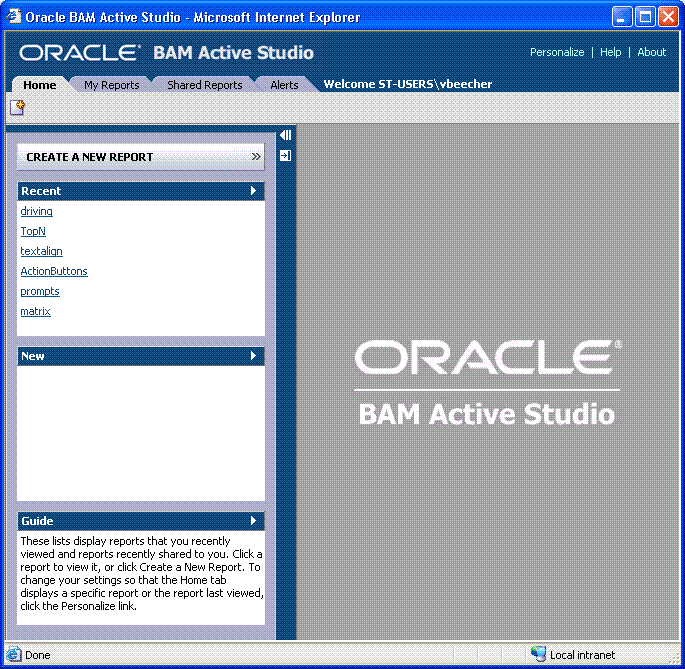Expand the Guide section arrow

click(253, 520)
